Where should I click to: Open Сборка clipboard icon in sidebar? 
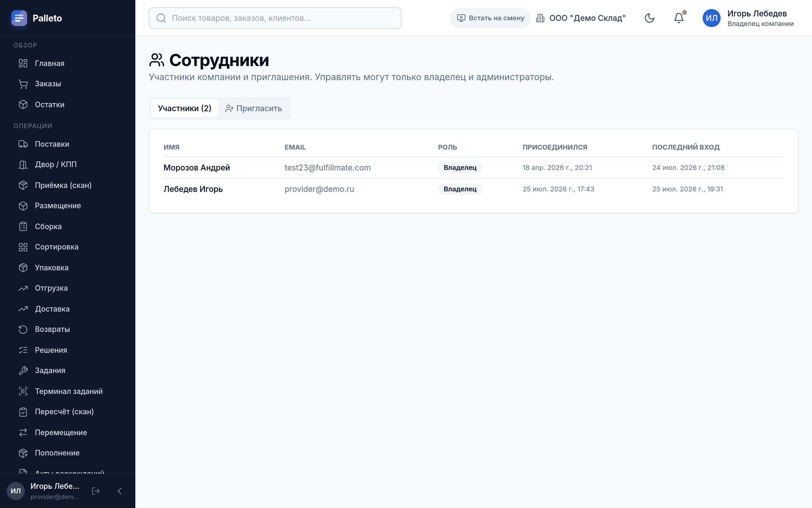[23, 227]
